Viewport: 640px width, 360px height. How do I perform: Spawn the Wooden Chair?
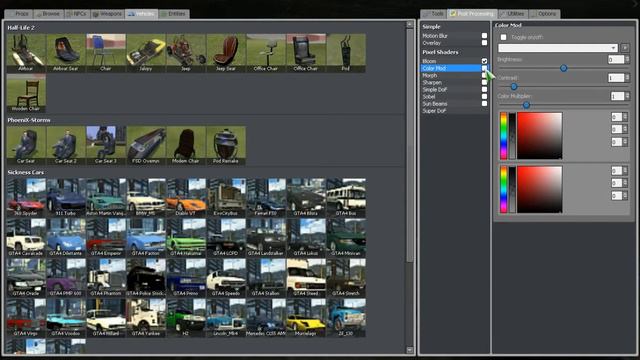click(26, 93)
